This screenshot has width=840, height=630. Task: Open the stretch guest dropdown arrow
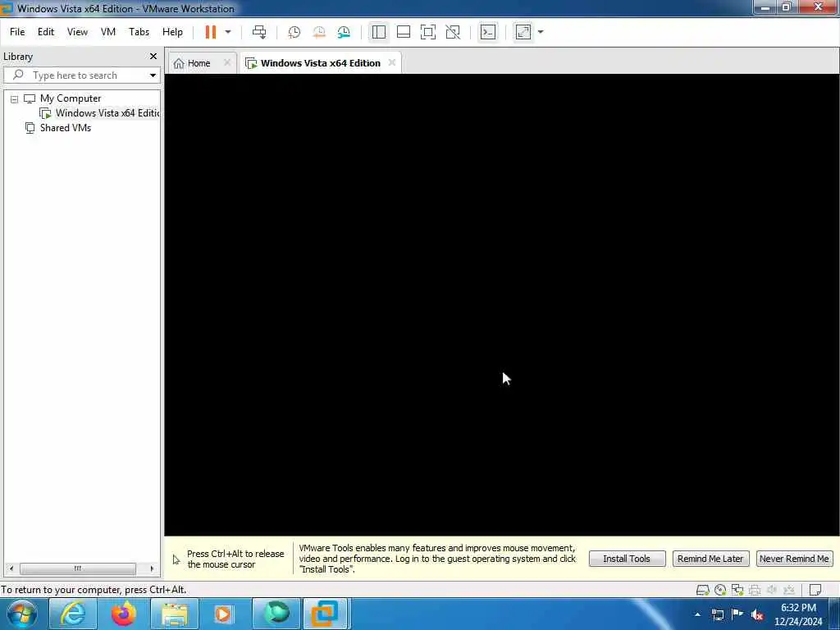coord(541,32)
